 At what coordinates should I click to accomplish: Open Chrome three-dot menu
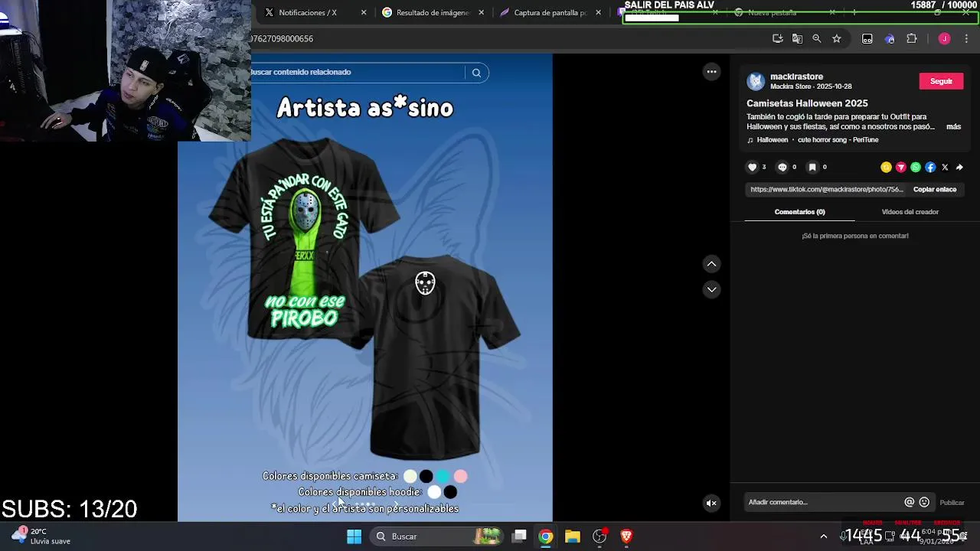(966, 38)
